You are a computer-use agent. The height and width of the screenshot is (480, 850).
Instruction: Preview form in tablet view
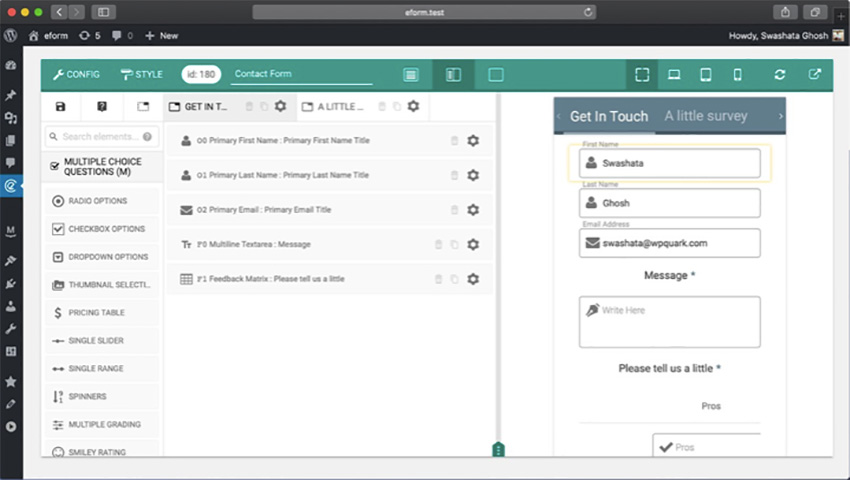[x=705, y=75]
